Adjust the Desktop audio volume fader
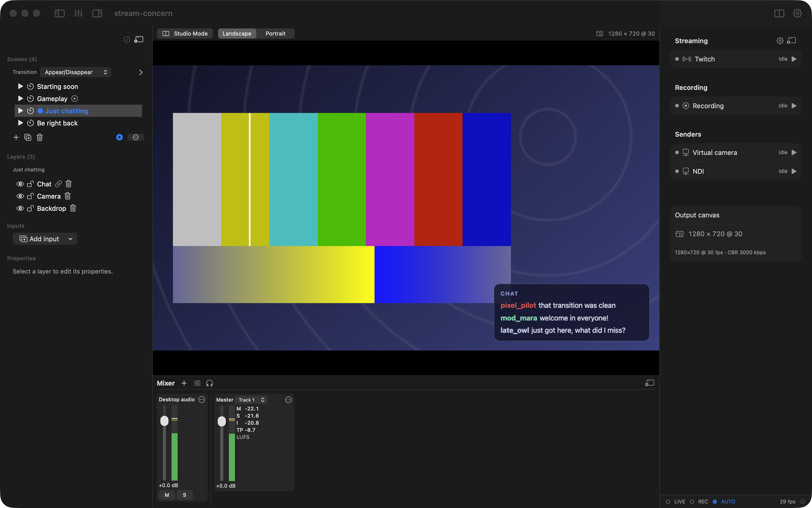The width and height of the screenshot is (812, 508). (164, 421)
